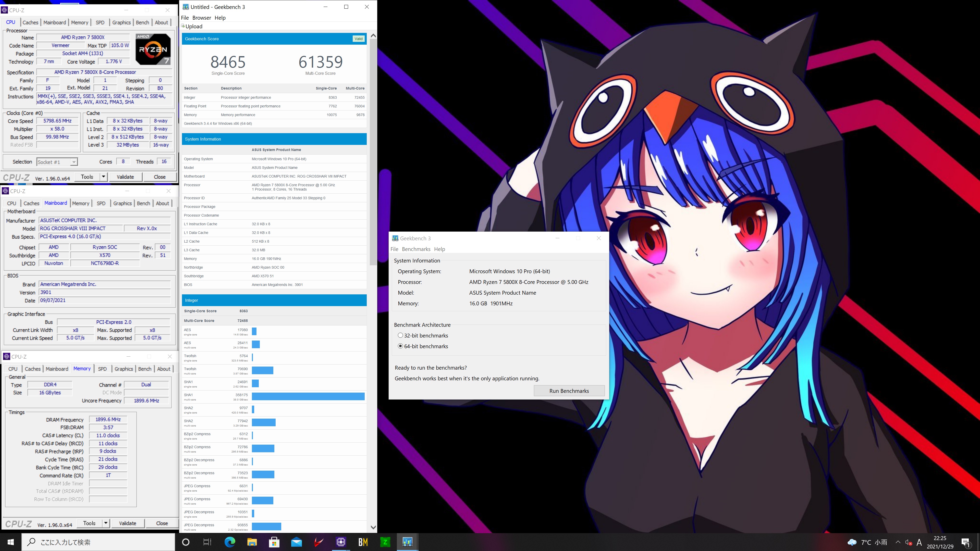Open Microsoft Store from the taskbar

(274, 542)
